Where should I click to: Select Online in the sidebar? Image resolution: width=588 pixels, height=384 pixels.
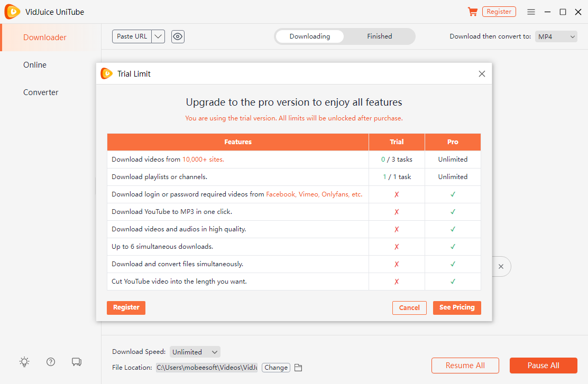pos(35,65)
